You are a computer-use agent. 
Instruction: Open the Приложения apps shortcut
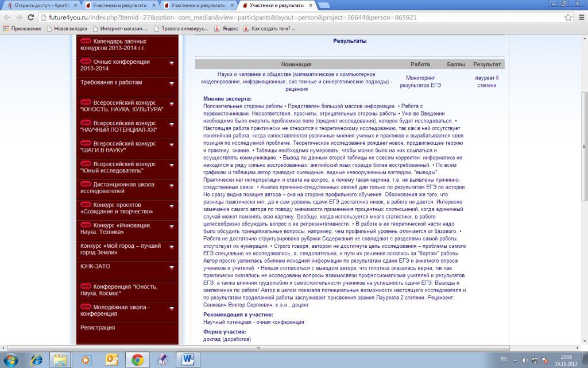[22, 28]
